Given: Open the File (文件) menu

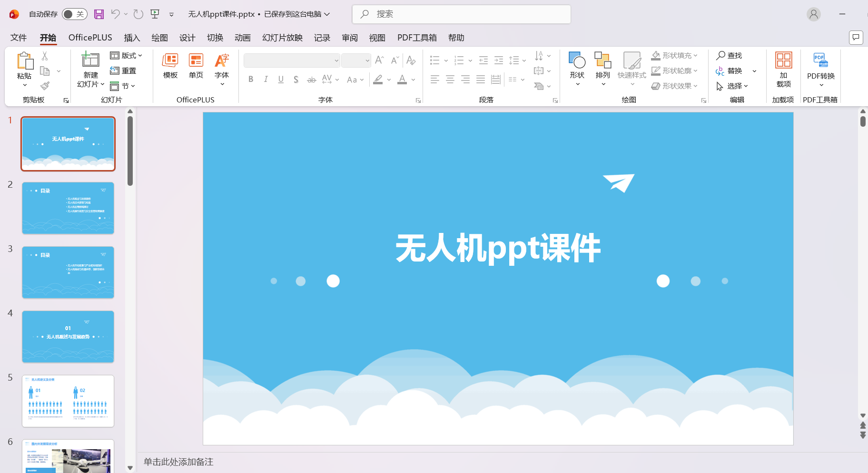Looking at the screenshot, I should pos(19,38).
